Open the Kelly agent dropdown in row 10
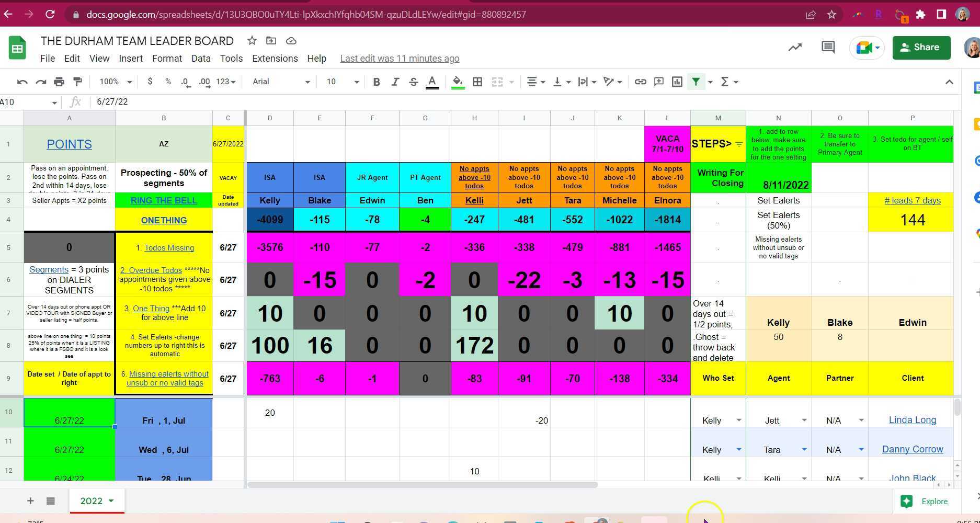 pyautogui.click(x=738, y=420)
